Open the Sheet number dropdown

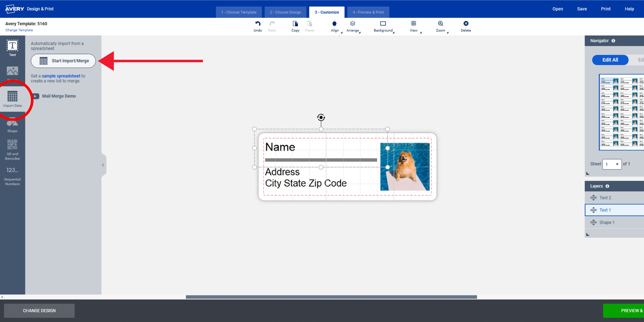[x=612, y=164]
